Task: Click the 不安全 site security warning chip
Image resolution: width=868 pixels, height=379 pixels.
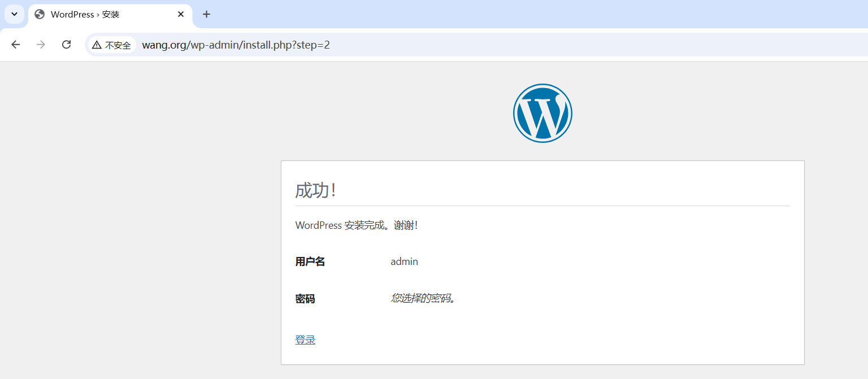Action: [x=112, y=45]
